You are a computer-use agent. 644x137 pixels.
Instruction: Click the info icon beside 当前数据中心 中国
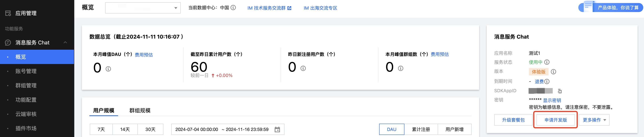point(233,8)
